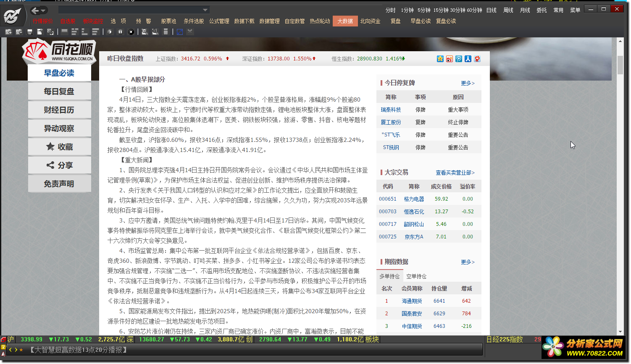This screenshot has width=631, height=364.
Task: Select the 复盘必读 tab in top menu
Action: (446, 21)
